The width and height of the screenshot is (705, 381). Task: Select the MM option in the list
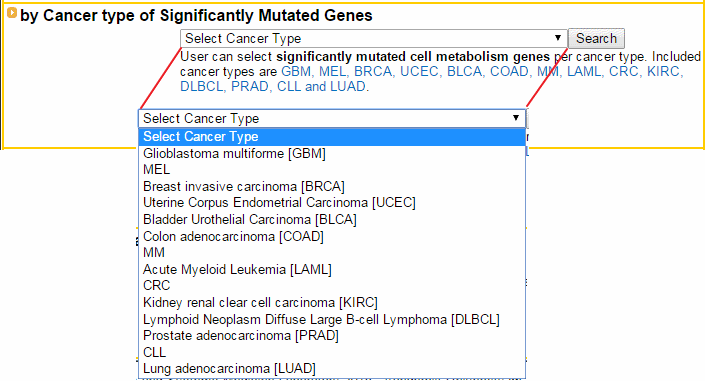332,253
